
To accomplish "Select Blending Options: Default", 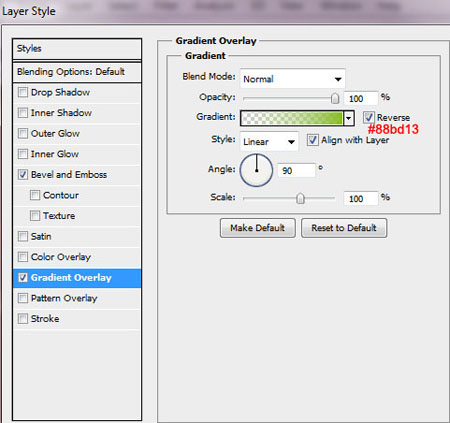I will point(77,72).
